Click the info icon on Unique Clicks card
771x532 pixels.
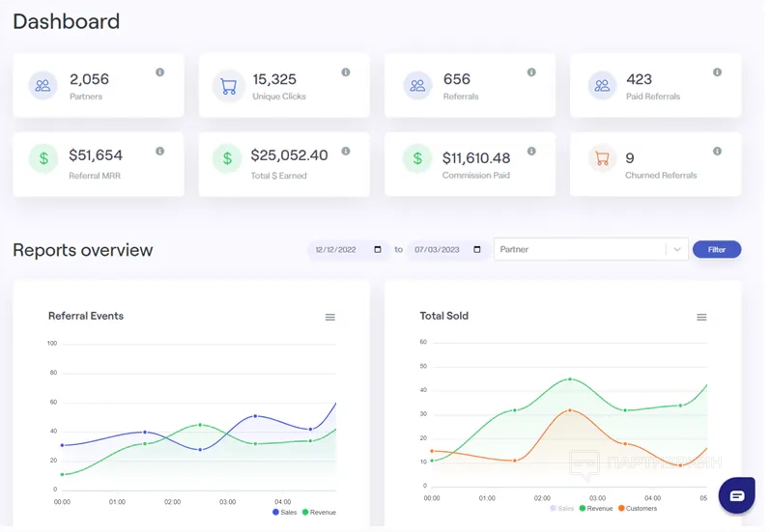[x=346, y=72]
